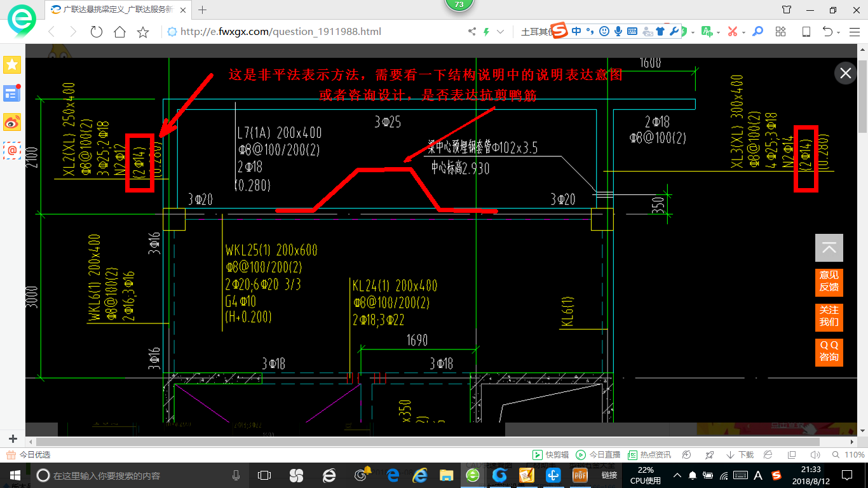Open the Weibo sidebar icon
The height and width of the screenshot is (488, 868).
[12, 122]
